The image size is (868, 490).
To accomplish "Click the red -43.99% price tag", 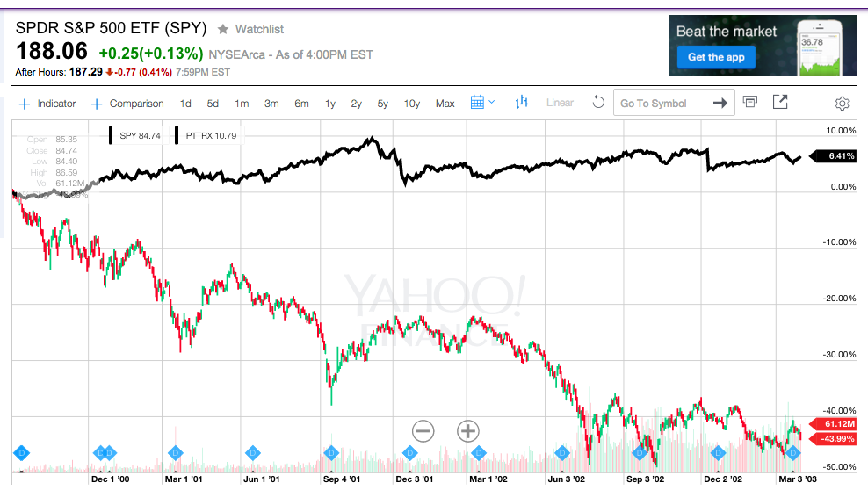I will (833, 438).
